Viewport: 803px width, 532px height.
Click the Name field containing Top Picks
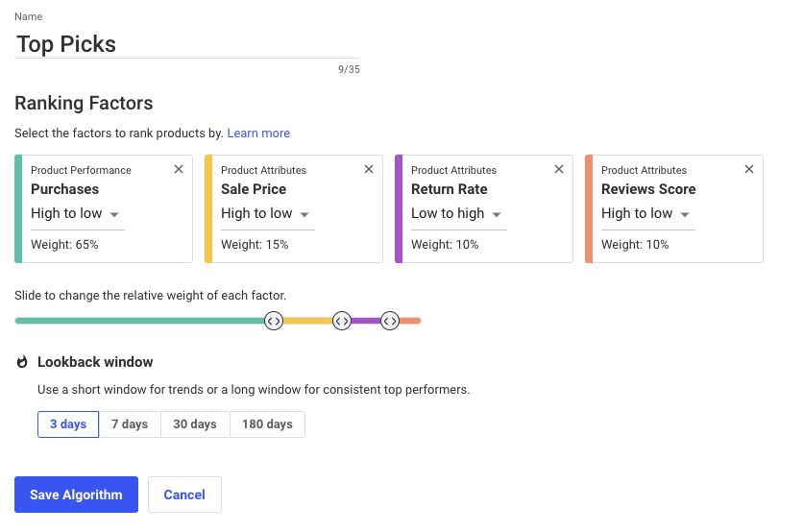[186, 44]
